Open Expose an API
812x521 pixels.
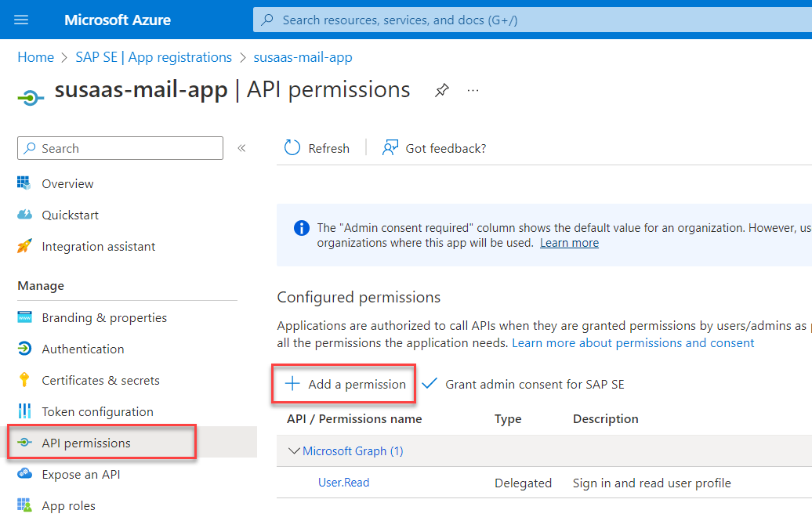[82, 475]
